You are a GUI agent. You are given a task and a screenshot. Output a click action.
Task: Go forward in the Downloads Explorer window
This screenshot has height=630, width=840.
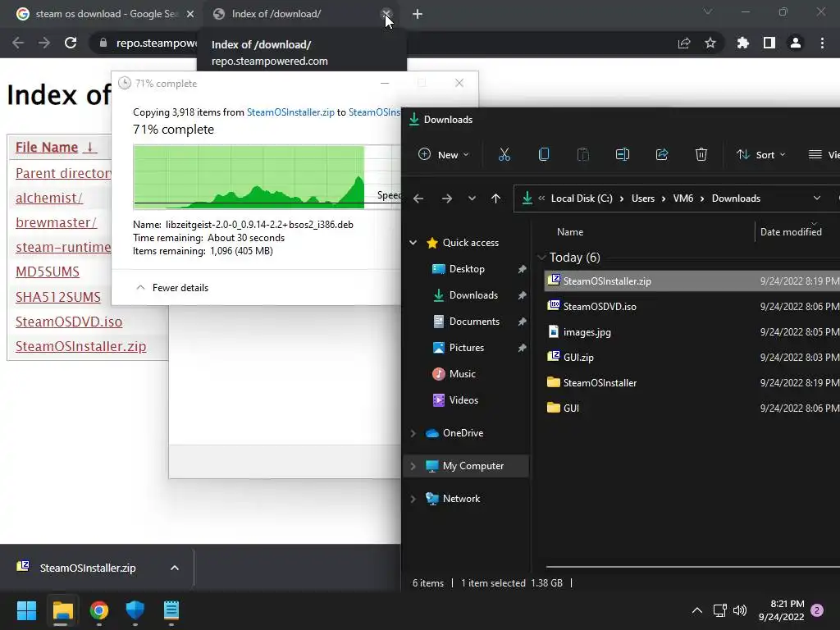pos(447,199)
